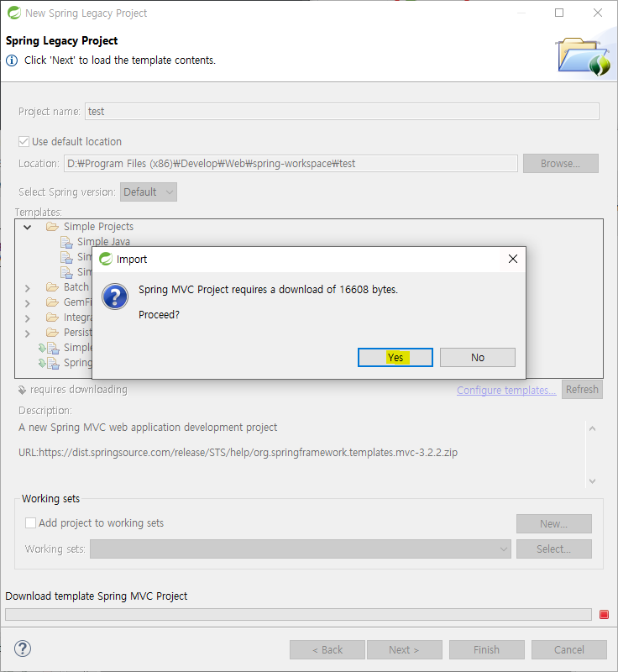Click the description scroll up arrow
This screenshot has height=672, width=618.
(592, 428)
